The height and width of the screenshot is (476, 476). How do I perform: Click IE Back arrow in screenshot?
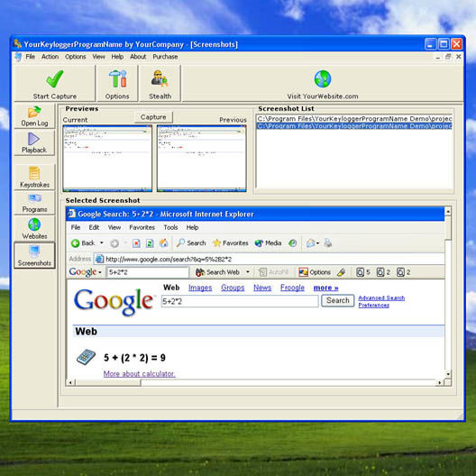pos(75,243)
